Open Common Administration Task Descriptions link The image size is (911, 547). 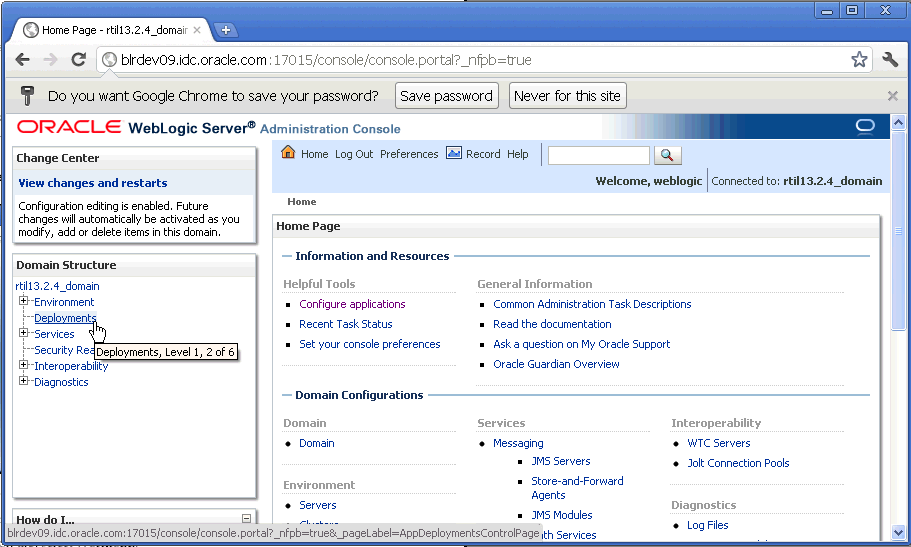point(592,304)
